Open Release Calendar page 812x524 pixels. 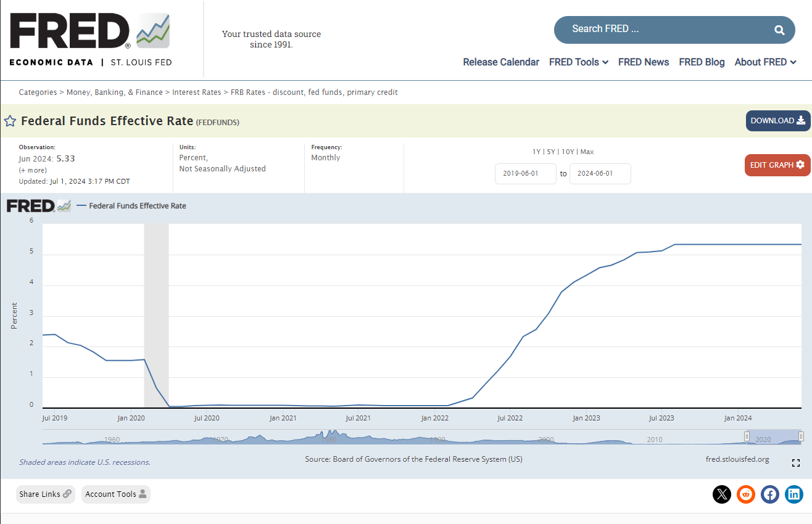click(x=501, y=62)
